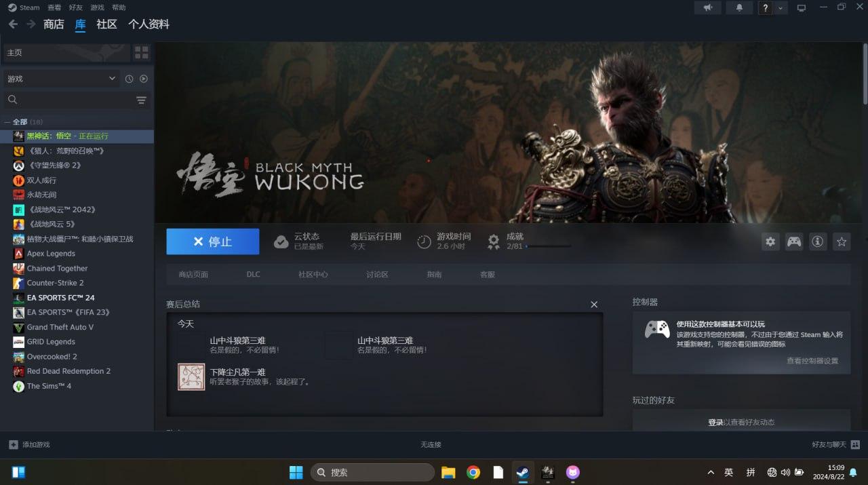Collapse the 全部 (18) games group
The height and width of the screenshot is (485, 868).
click(6, 121)
